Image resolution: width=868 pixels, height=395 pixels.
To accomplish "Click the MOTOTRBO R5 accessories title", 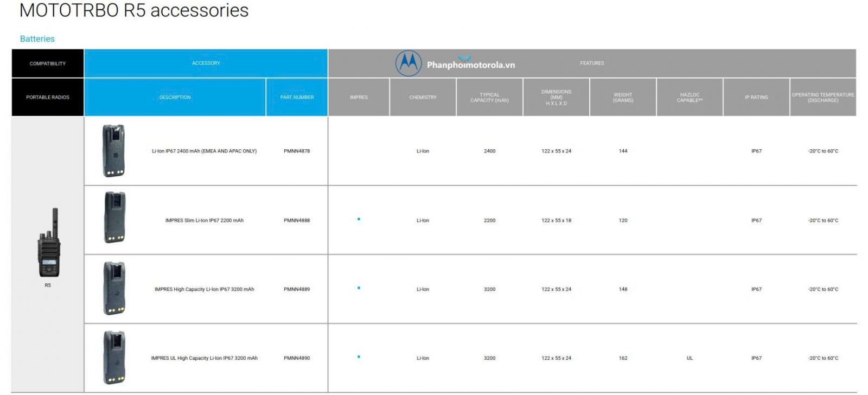I will tap(134, 10).
